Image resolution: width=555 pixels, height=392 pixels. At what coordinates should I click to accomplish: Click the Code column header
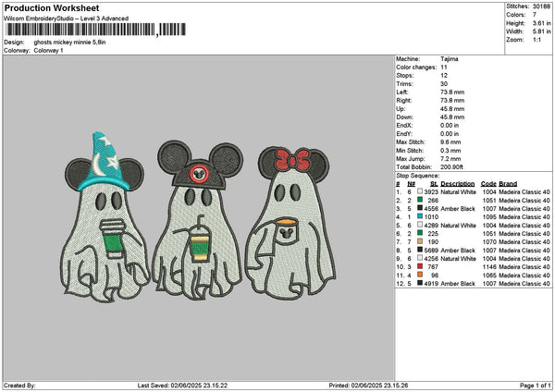coord(488,183)
